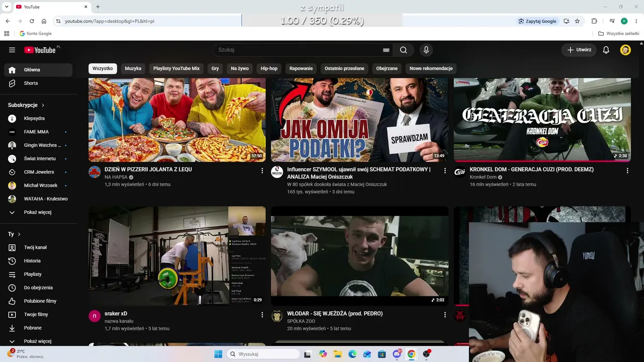This screenshot has height=362, width=644.
Task: Expand Pokaż więcej under subscriptions
Action: point(38,212)
